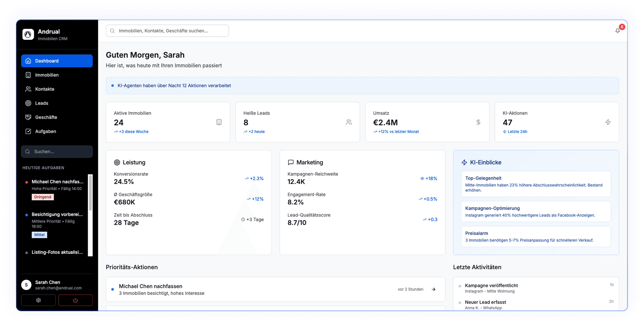This screenshot has width=644, height=324.
Task: Go to the Leads section
Action: (x=42, y=103)
